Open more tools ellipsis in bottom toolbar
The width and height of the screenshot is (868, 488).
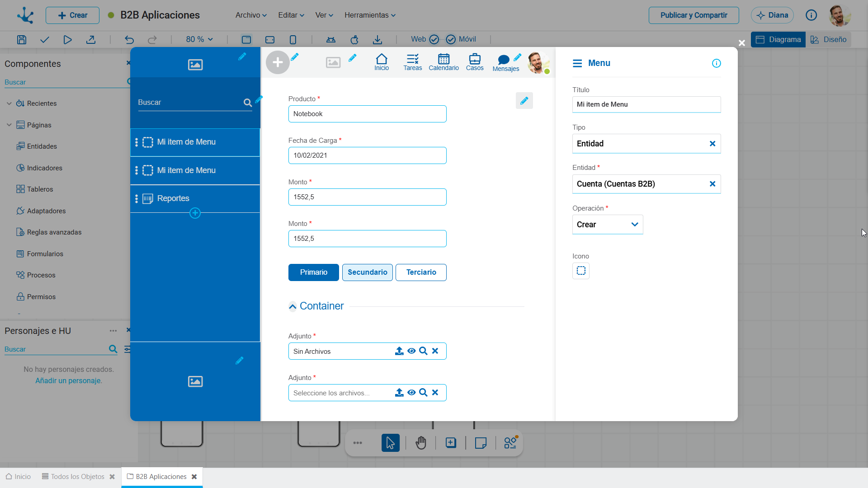pyautogui.click(x=358, y=443)
